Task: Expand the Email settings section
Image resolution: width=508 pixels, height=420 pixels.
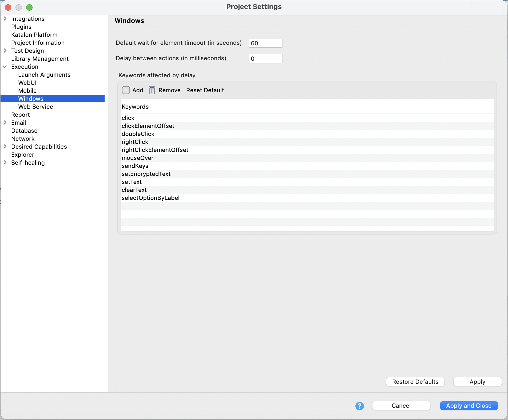Action: 5,123
